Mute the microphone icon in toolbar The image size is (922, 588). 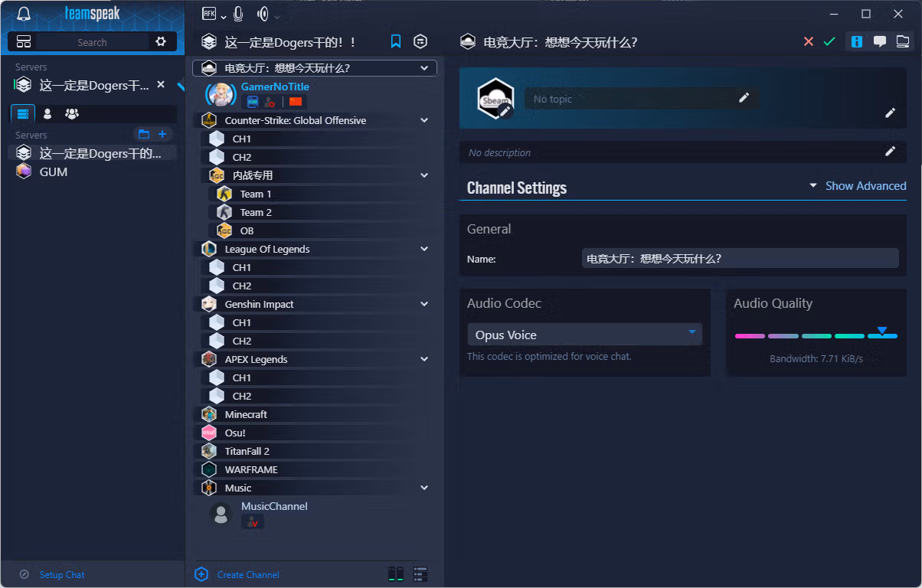tap(238, 14)
